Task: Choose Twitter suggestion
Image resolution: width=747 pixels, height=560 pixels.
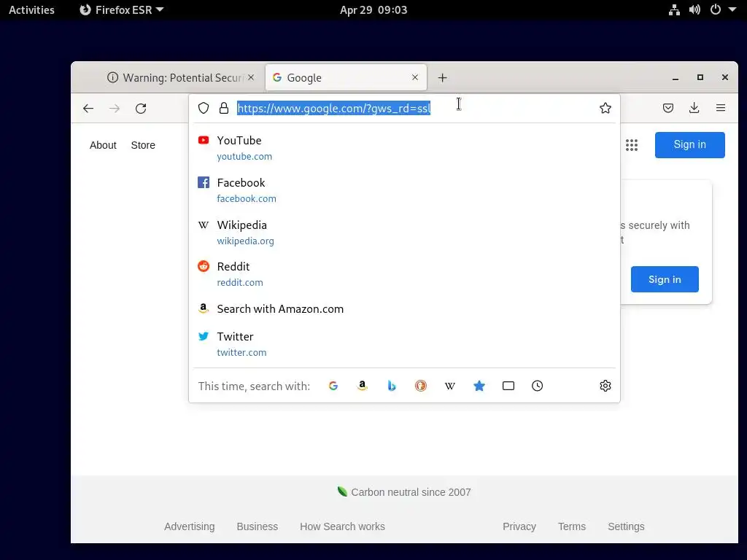Action: click(x=404, y=344)
